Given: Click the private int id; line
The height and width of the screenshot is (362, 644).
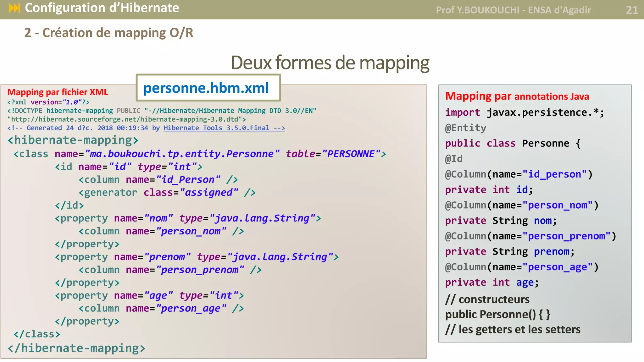Looking at the screenshot, I should point(489,190).
